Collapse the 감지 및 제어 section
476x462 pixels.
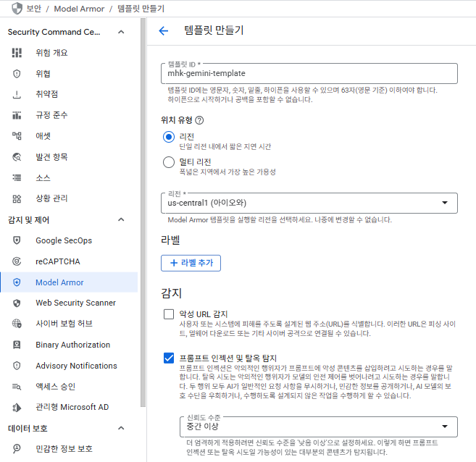121,219
